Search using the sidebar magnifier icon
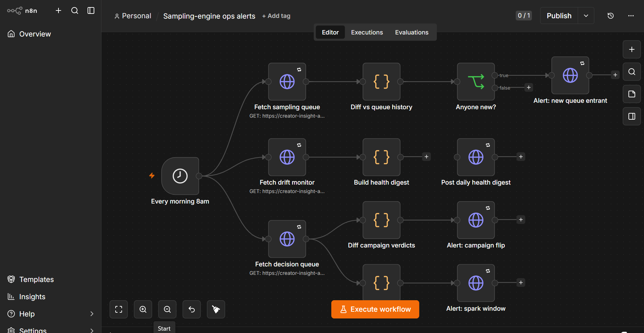644x333 pixels. (75, 10)
